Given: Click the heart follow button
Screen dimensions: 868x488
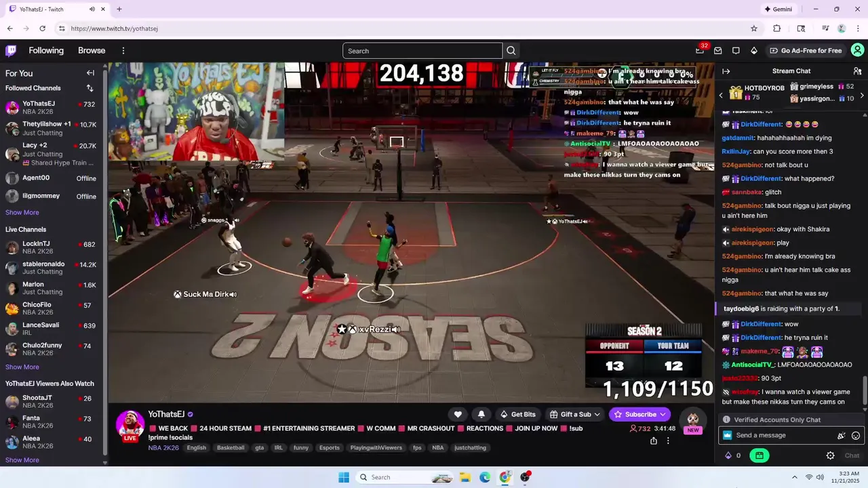Looking at the screenshot, I should 458,414.
